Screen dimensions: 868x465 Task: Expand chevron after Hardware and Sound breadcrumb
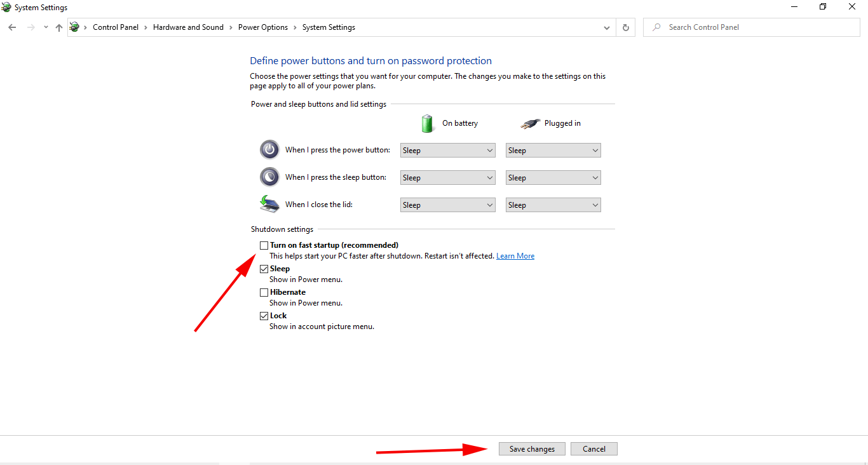point(231,27)
